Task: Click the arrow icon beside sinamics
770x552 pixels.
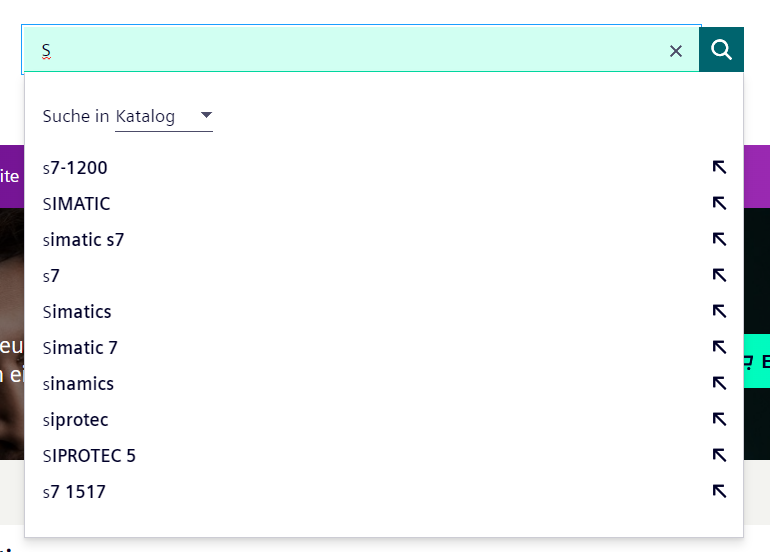Action: tap(719, 384)
